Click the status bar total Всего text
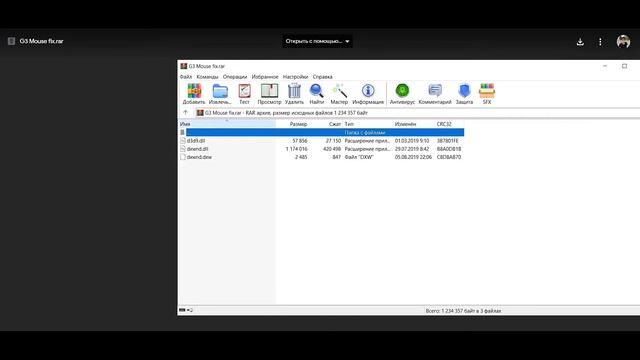 tap(463, 311)
